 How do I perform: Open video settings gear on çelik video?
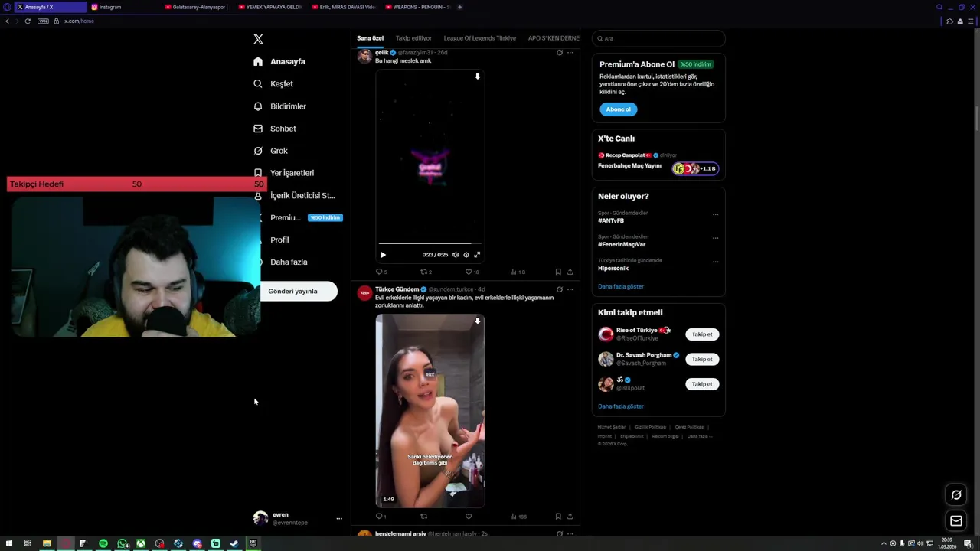pyautogui.click(x=466, y=255)
